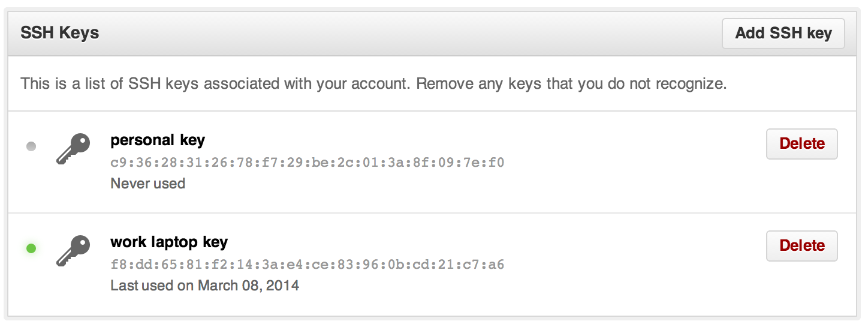Click the personal key fingerprint starting c9:36

coord(307,162)
